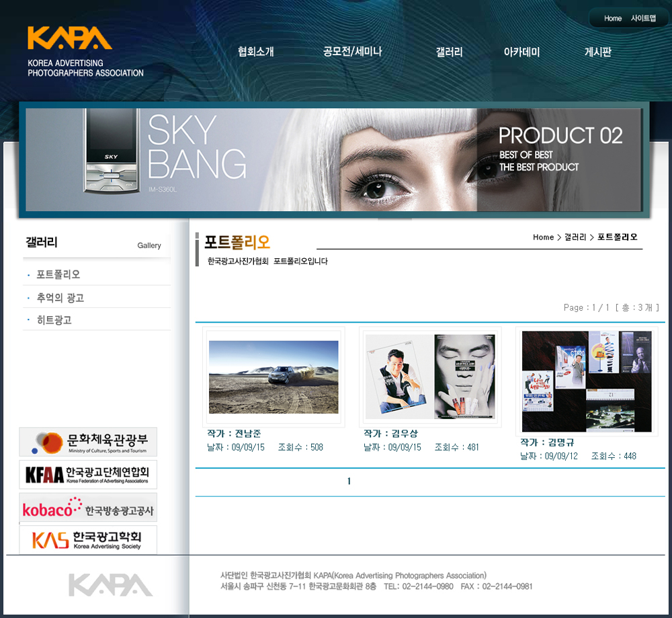672x618 pixels.
Task: Open the 공모전/세미나 menu
Action: 352,52
